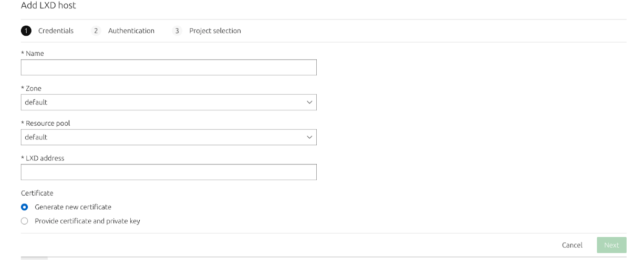
Task: Click the Next button
Action: (611, 245)
